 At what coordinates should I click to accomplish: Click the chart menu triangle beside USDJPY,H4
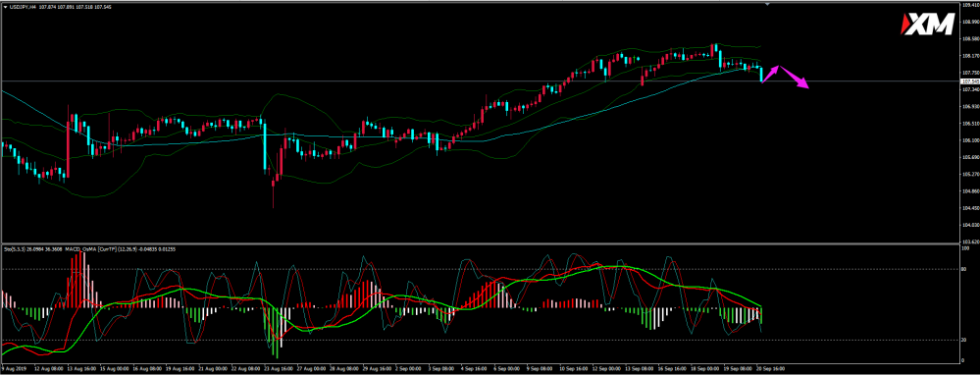click(x=5, y=7)
